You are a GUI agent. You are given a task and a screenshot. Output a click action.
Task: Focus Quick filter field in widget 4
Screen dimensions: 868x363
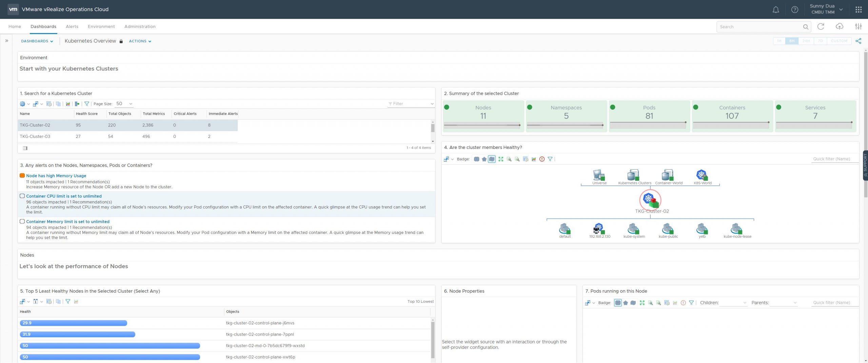835,159
